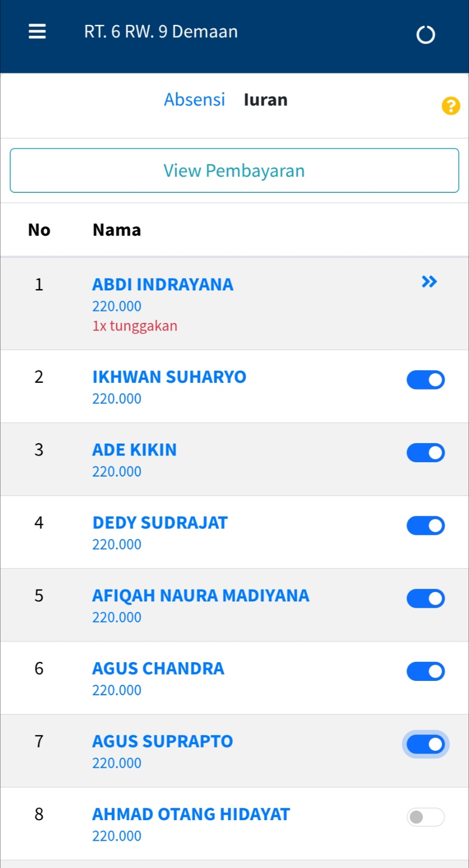Turn off Dedy Sudrajat's payment switch
This screenshot has width=469, height=868.
click(425, 525)
